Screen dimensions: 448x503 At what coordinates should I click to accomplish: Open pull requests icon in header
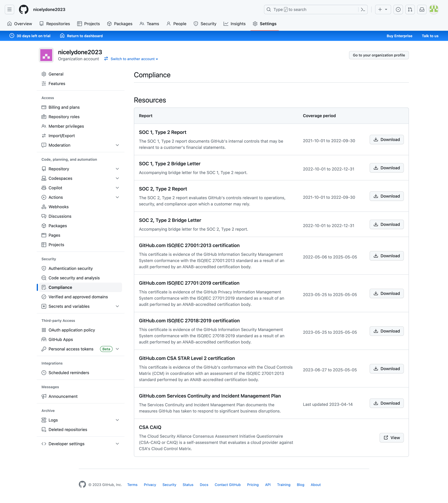[410, 9]
